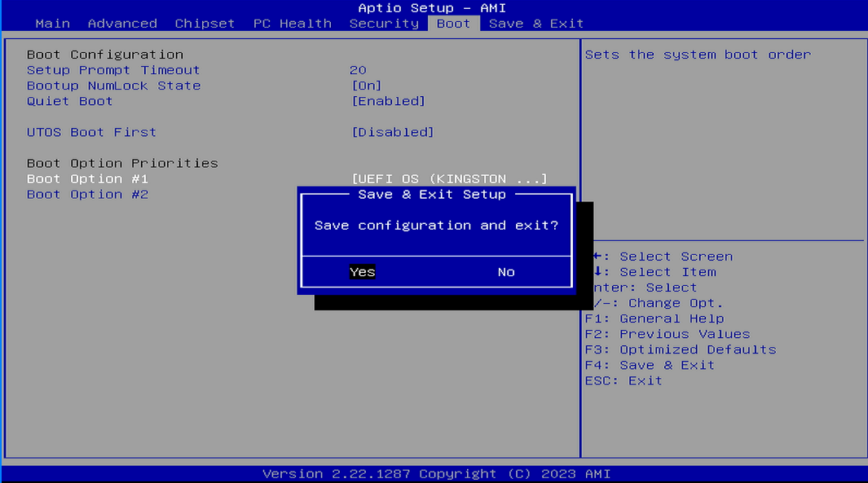This screenshot has height=483, width=868.
Task: Switch to the Advanced tab
Action: pyautogui.click(x=122, y=24)
